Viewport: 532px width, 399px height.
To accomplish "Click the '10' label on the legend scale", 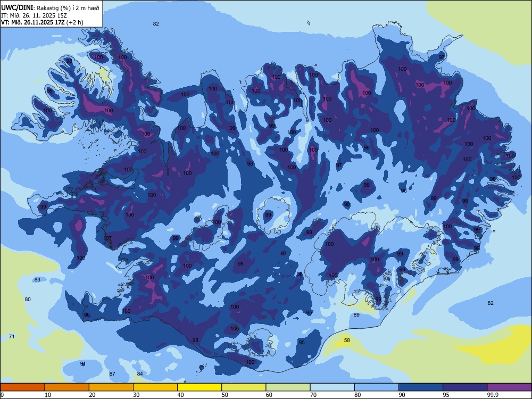I will pos(48,395).
